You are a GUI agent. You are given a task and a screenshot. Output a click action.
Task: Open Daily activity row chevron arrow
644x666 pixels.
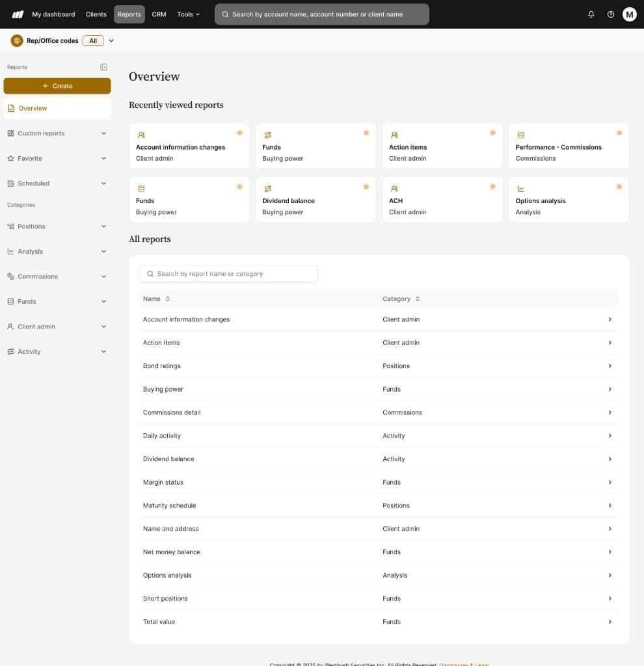click(x=610, y=436)
